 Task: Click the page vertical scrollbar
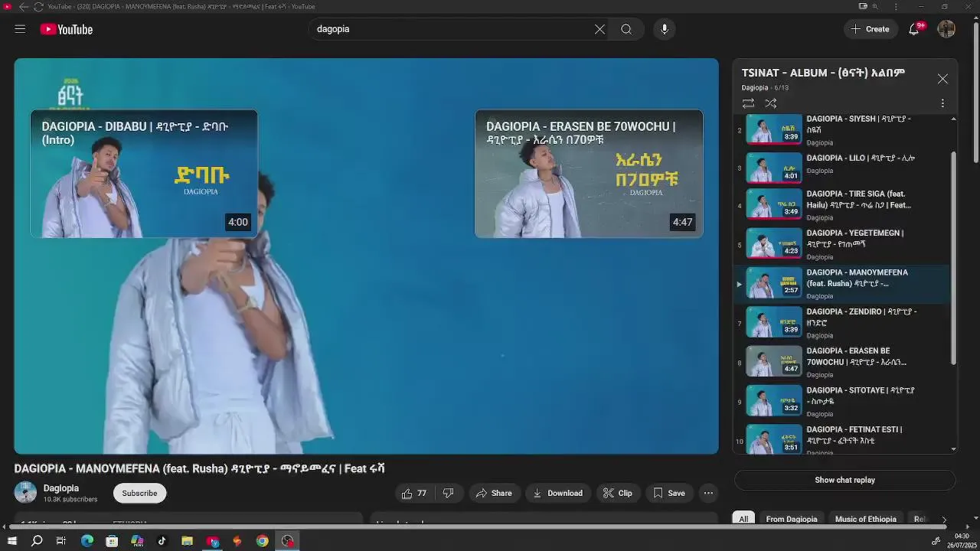click(975, 93)
